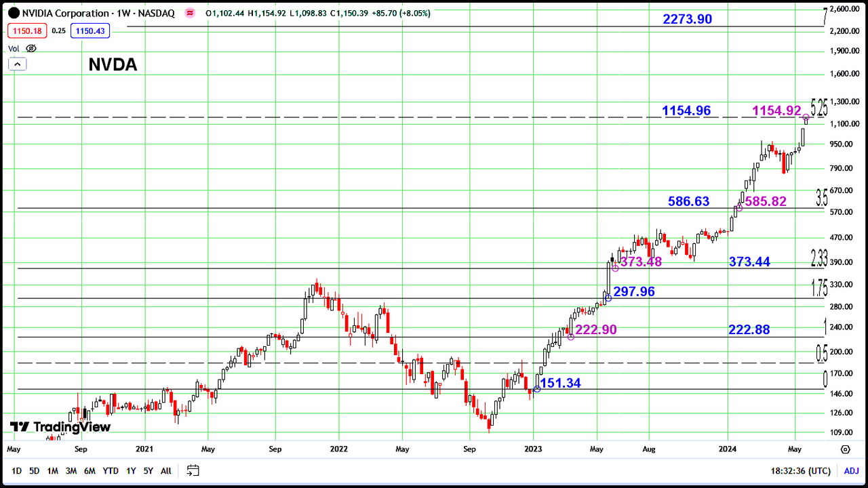Click the 2.33 ratio label on the price scale
The width and height of the screenshot is (868, 488).
click(x=819, y=258)
